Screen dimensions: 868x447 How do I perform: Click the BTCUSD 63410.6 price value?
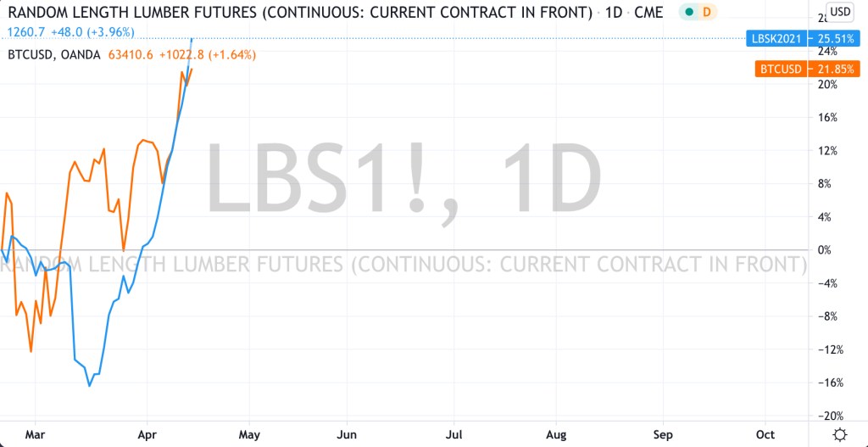pos(130,55)
